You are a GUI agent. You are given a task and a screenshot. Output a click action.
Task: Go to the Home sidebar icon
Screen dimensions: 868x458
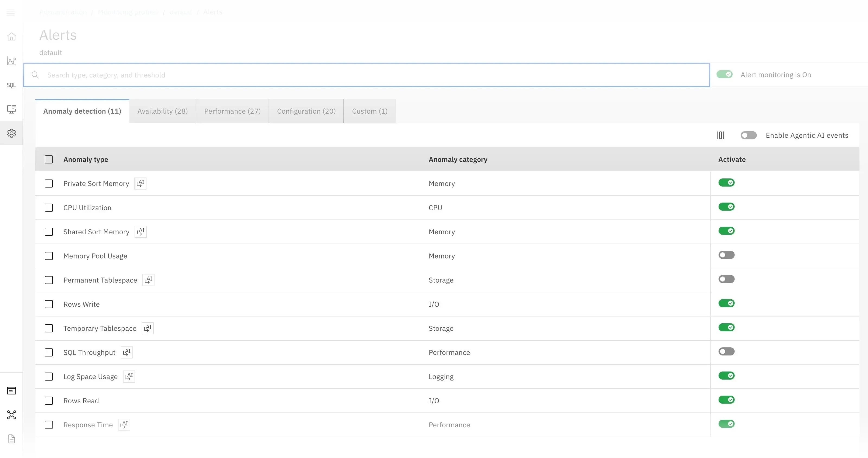[x=11, y=36]
